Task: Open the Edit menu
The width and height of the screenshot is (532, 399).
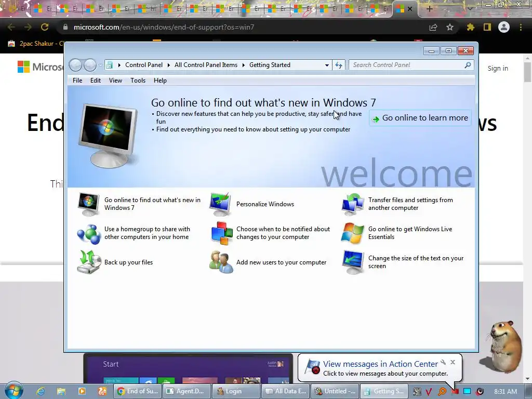Action: 96,81
